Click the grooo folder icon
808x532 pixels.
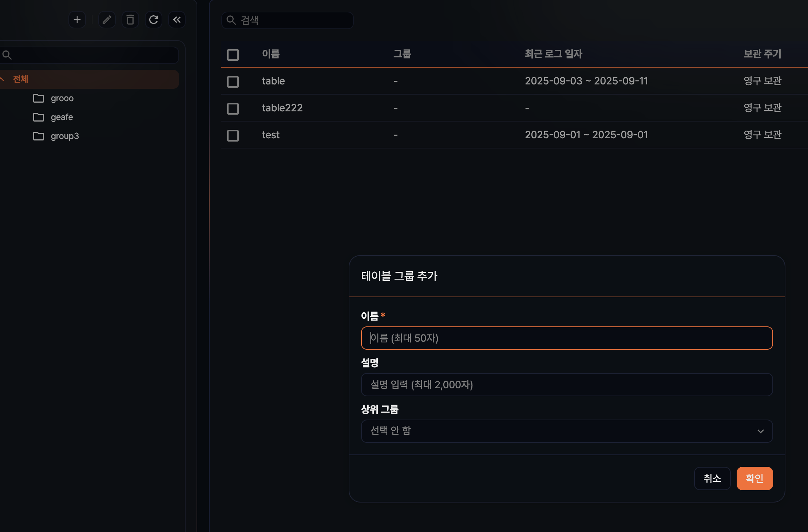[39, 98]
